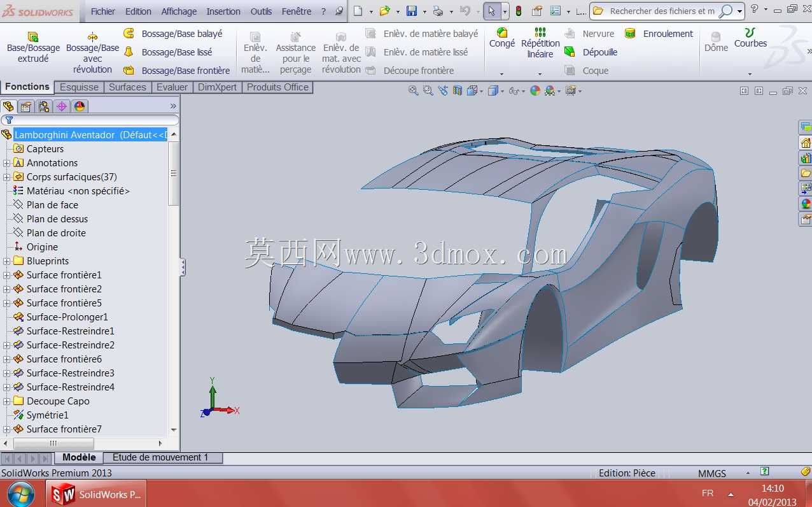This screenshot has width=812, height=507.
Task: Select the Base/Bossage extrudé tool
Action: [33, 48]
